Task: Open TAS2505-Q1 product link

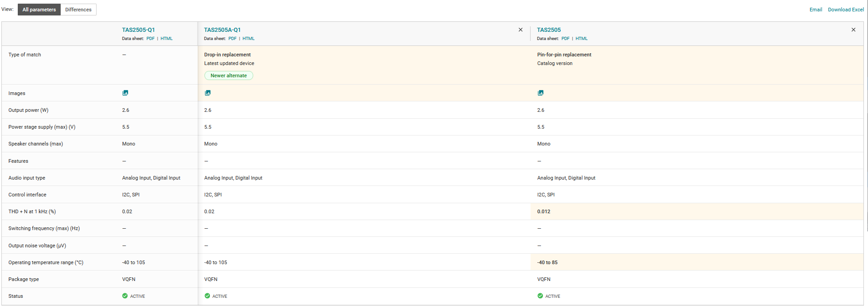Action: coord(138,30)
